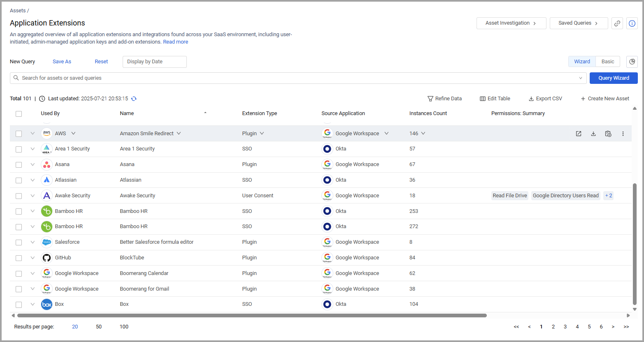Go to page 2

[553, 327]
